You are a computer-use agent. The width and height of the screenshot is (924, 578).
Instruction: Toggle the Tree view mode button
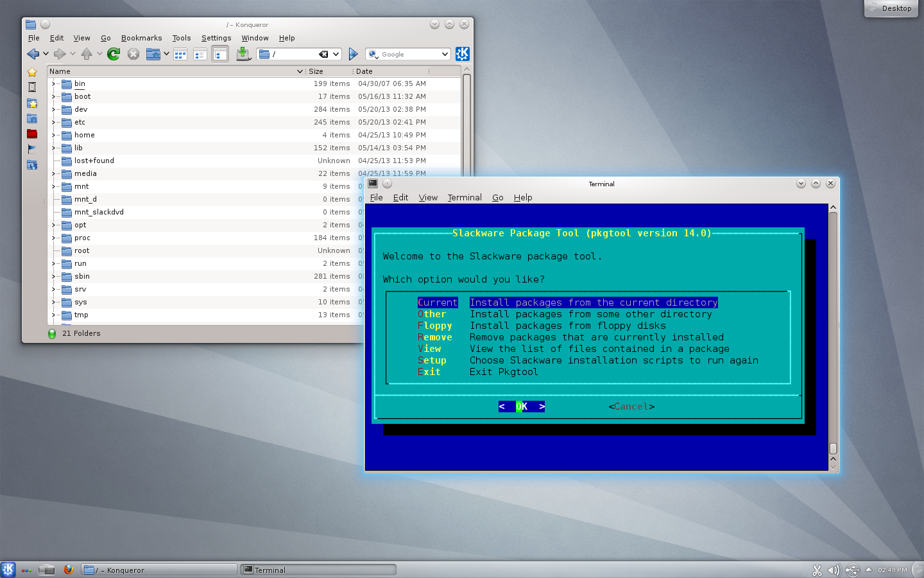[220, 54]
